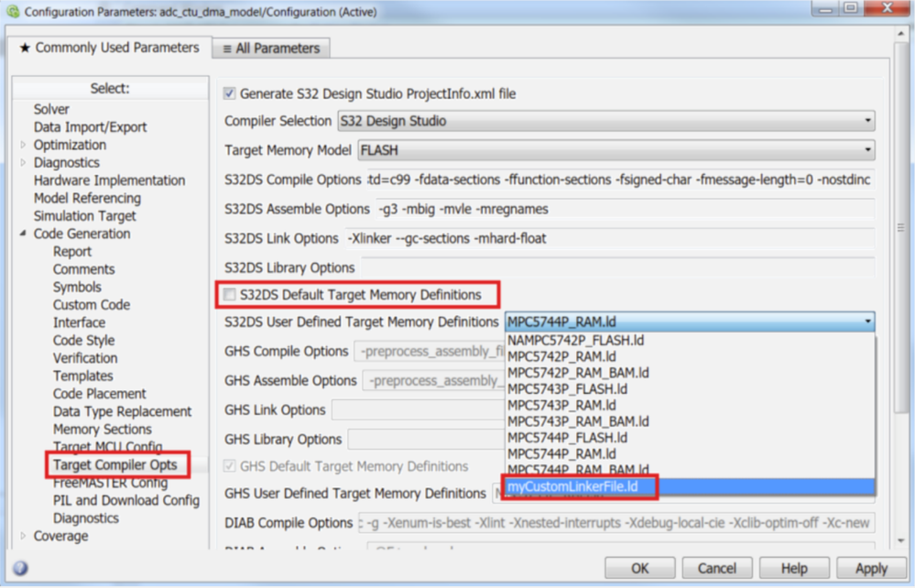Select MPC5743P_FLASH.ld option
Image resolution: width=915 pixels, height=588 pixels.
pos(690,389)
